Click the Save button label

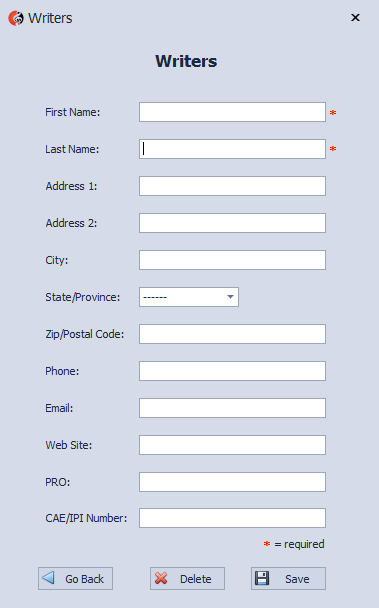297,579
